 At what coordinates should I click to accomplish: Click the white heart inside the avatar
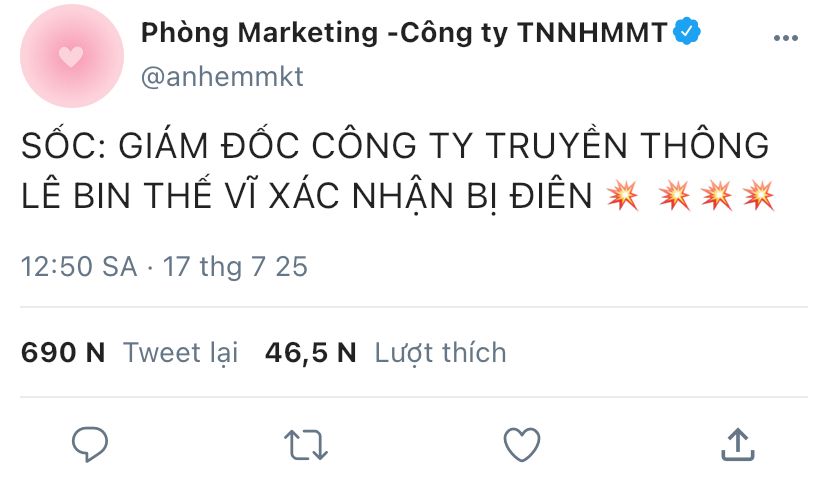click(71, 57)
